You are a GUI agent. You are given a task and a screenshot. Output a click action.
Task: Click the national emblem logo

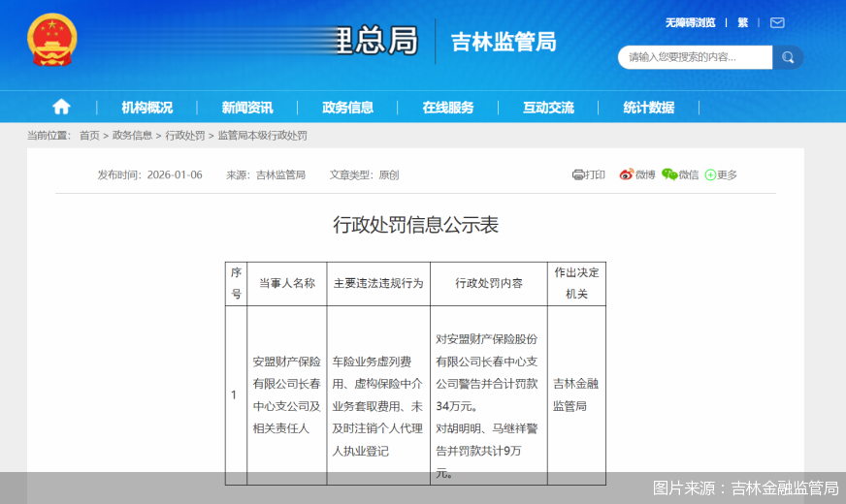[52, 40]
